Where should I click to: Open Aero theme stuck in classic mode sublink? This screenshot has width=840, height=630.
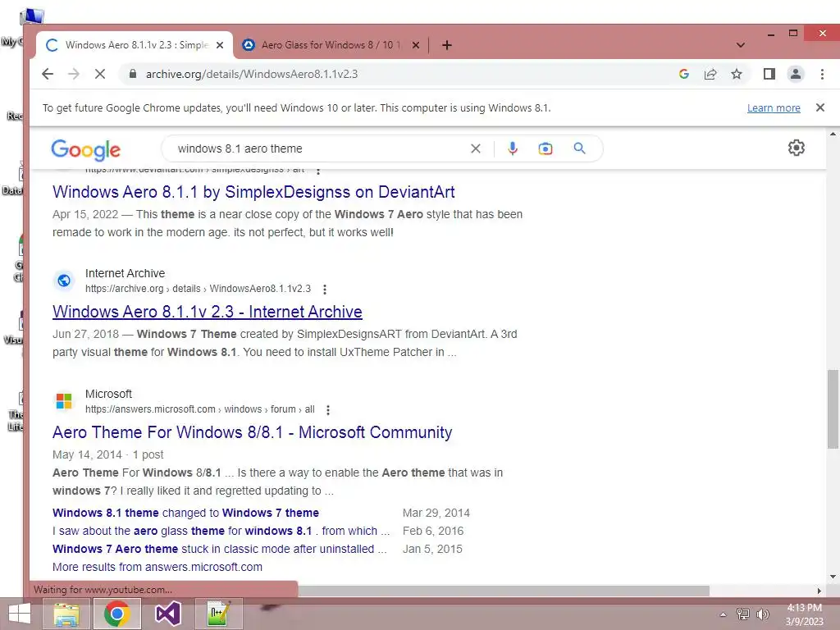click(220, 549)
